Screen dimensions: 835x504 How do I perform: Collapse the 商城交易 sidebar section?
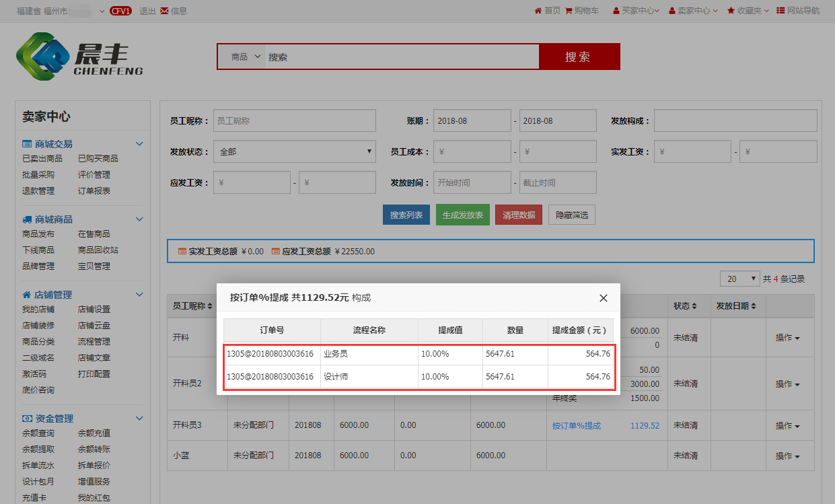pyautogui.click(x=139, y=144)
